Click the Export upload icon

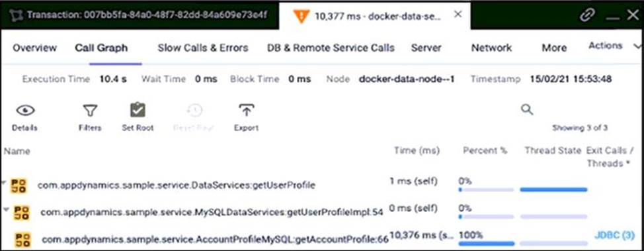[246, 110]
